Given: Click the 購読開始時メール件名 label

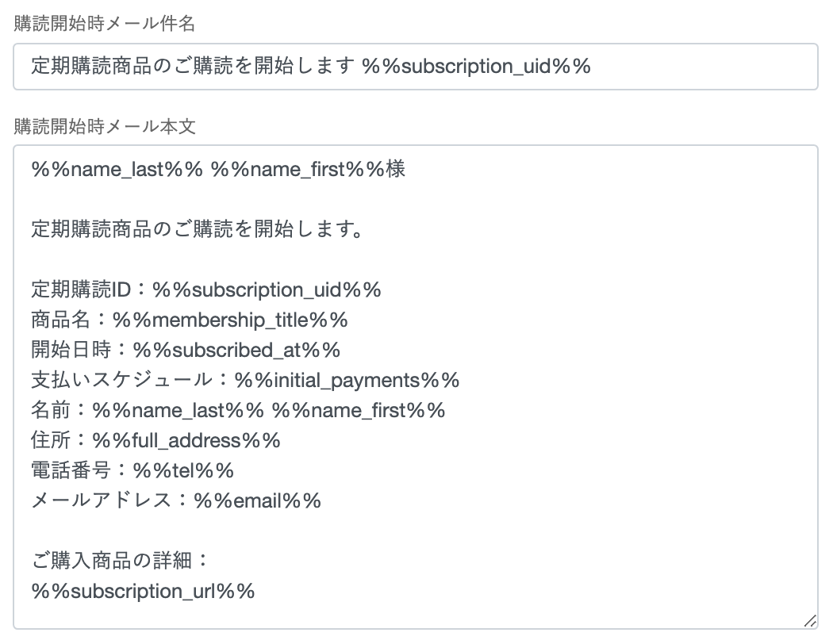Looking at the screenshot, I should click(x=105, y=24).
